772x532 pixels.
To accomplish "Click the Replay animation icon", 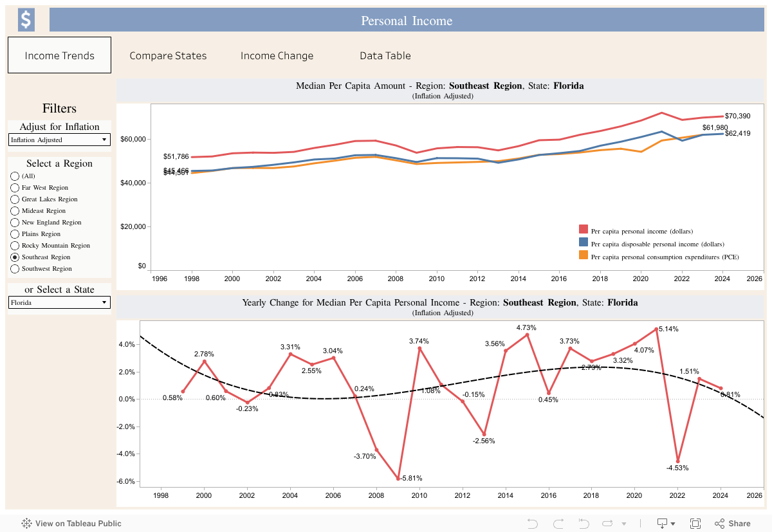I will coord(606,523).
